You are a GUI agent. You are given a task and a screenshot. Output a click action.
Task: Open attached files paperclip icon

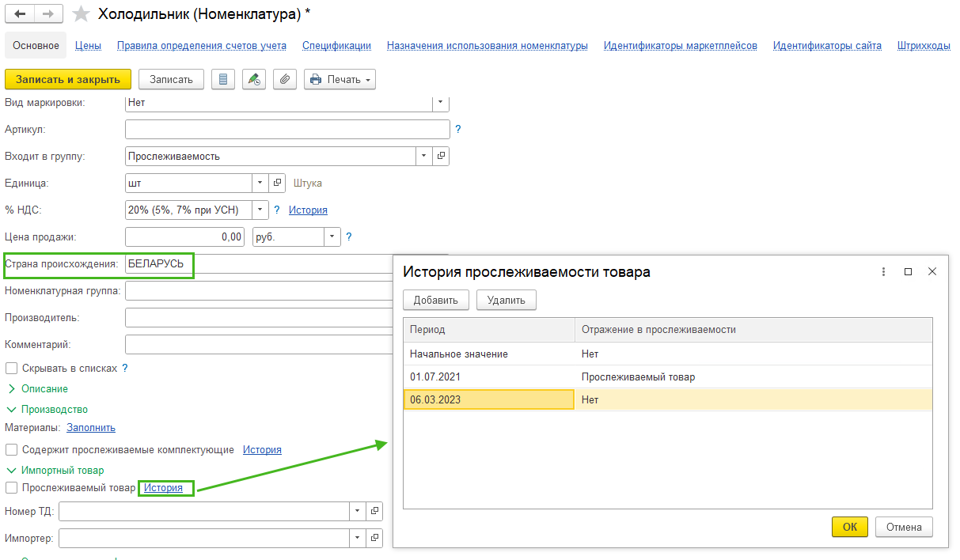pyautogui.click(x=285, y=79)
